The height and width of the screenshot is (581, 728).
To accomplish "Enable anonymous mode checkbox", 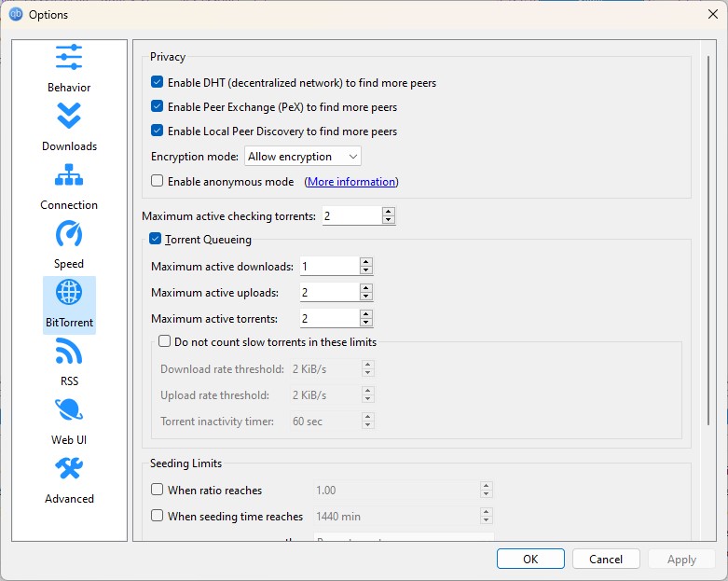I will coord(157,181).
